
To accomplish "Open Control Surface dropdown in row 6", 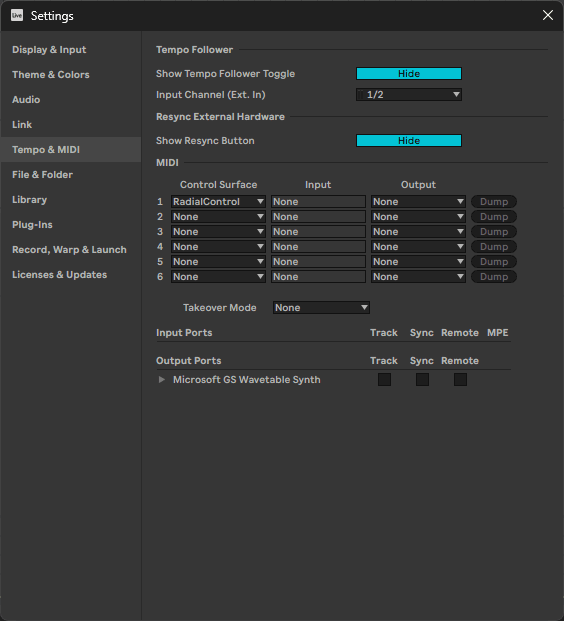I will point(218,277).
